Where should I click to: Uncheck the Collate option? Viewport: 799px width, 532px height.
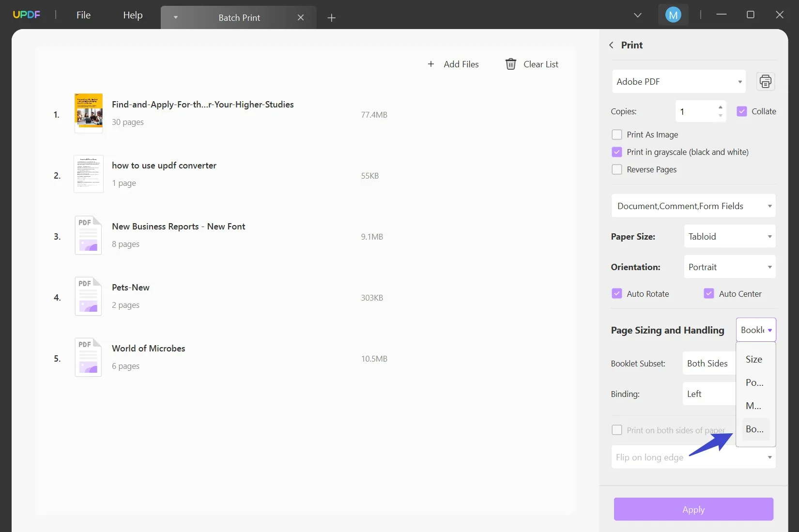[741, 111]
